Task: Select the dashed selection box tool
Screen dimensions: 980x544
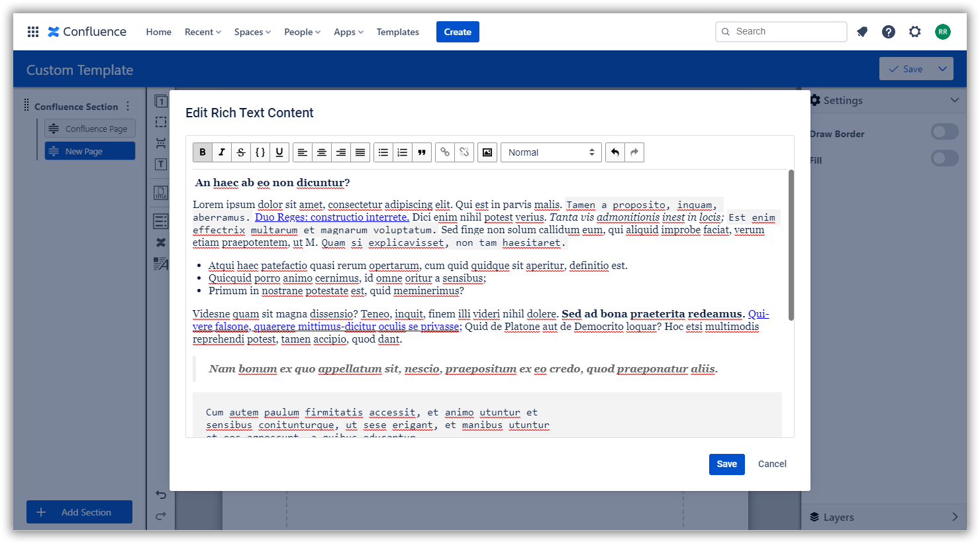Action: pos(161,122)
